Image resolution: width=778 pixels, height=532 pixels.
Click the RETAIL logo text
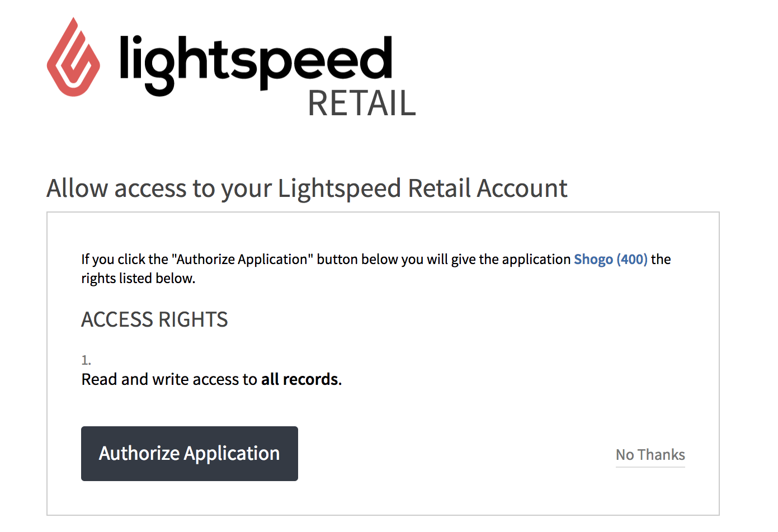361,103
